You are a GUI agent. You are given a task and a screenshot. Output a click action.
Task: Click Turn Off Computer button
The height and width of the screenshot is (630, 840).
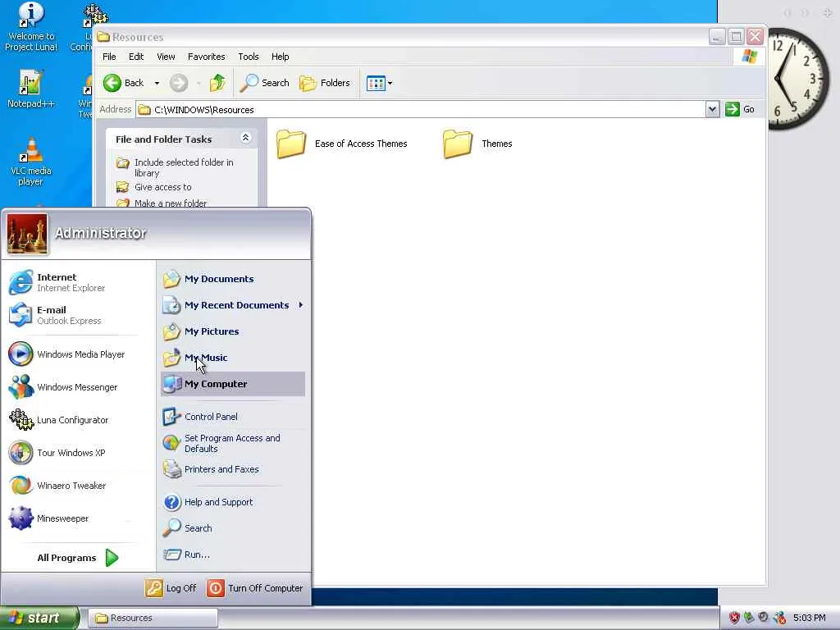(x=254, y=588)
